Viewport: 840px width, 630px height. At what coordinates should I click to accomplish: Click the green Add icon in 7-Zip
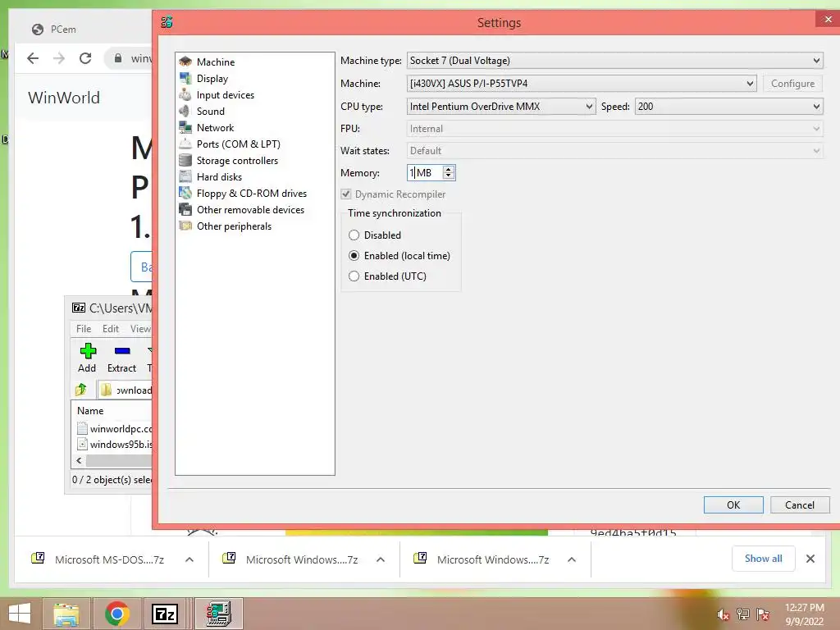click(x=88, y=351)
